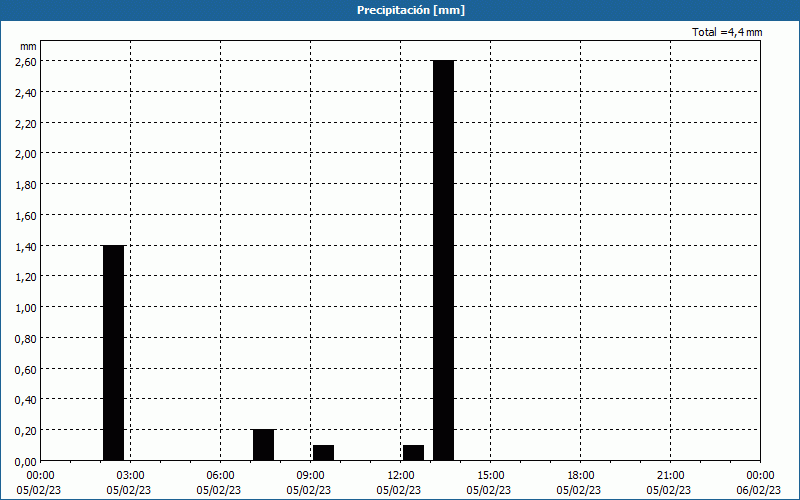Click the 09:00 time axis label
This screenshot has width=800, height=500.
tap(310, 476)
